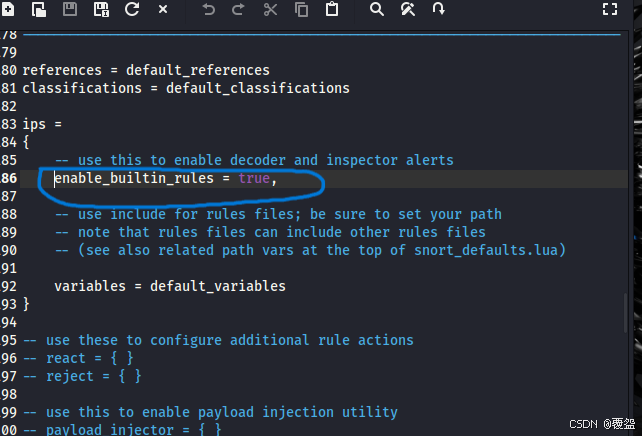Viewport: 642px width, 436px height.
Task: Click the '-- payload_injector = { }' line
Action: pos(122,429)
